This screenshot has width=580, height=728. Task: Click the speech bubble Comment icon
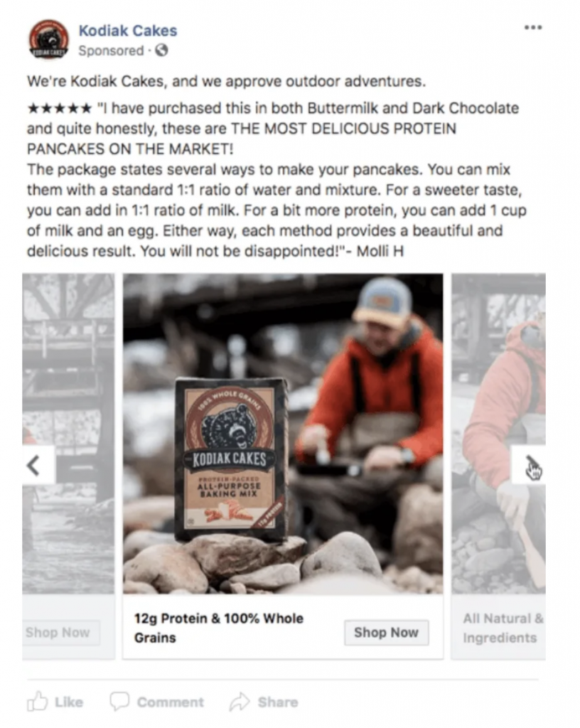(x=119, y=702)
